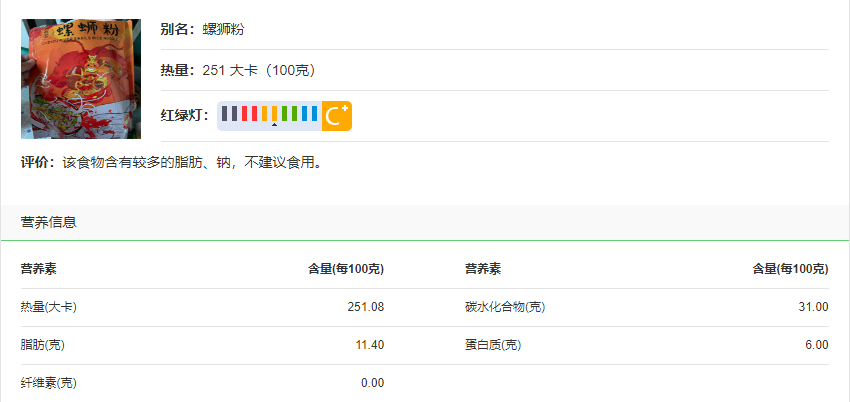Select the 纤维素(克) row showing 0.00
The width and height of the screenshot is (850, 402).
(203, 383)
